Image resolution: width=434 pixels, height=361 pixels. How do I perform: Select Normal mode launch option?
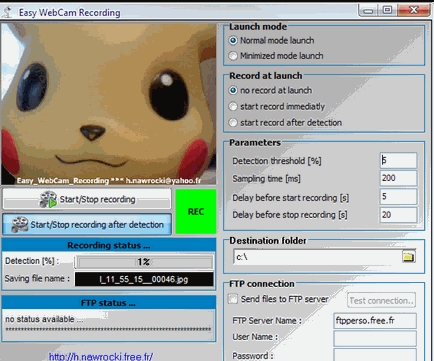pos(272,40)
